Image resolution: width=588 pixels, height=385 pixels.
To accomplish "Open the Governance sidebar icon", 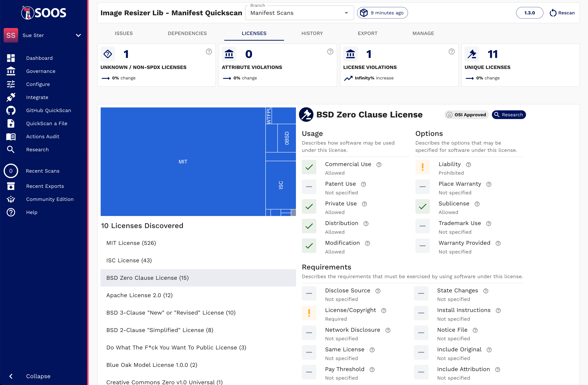I will pos(11,71).
